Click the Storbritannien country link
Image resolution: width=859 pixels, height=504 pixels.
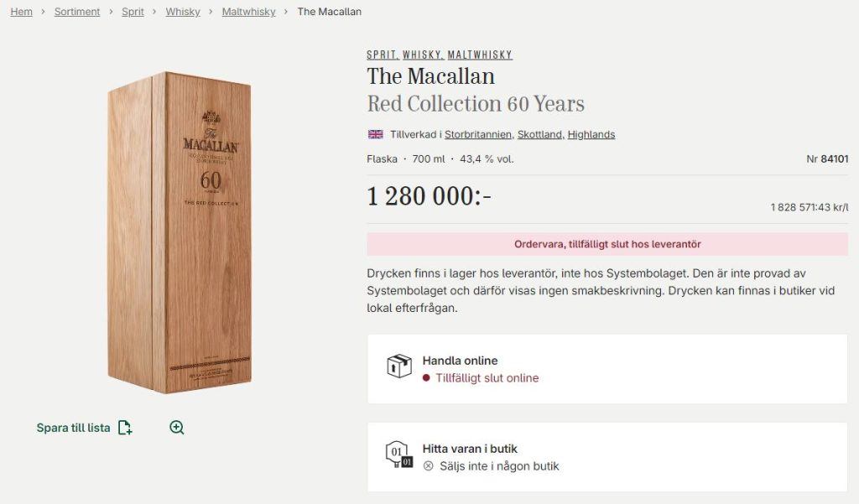click(x=478, y=134)
